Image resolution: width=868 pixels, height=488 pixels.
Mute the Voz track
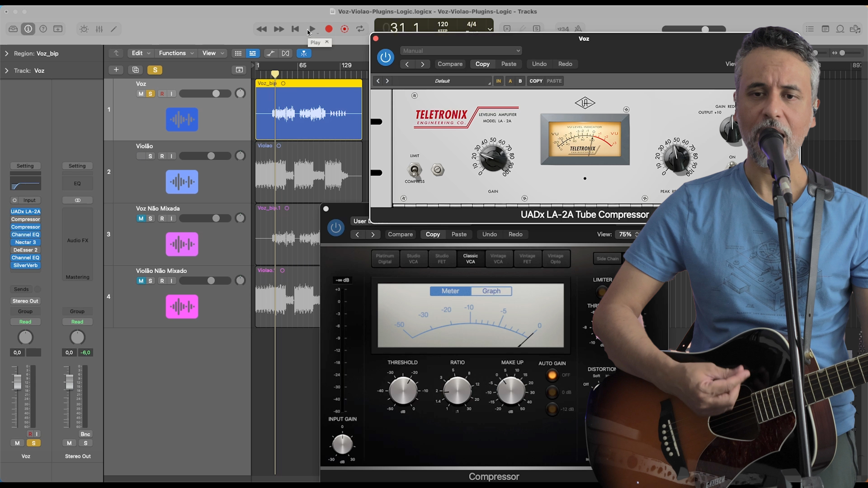(141, 94)
